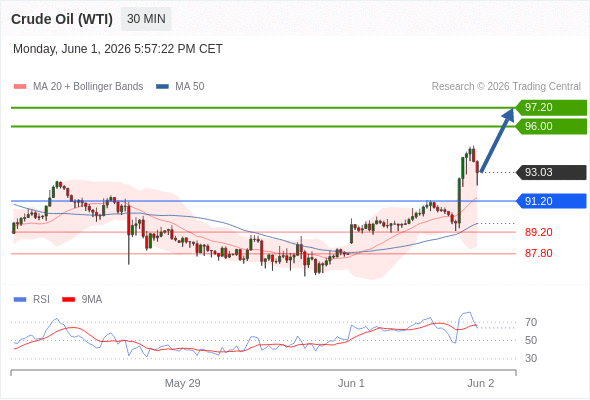Open the Research Trading Central copyright link
Image resolution: width=590 pixels, height=400 pixels.
(506, 87)
